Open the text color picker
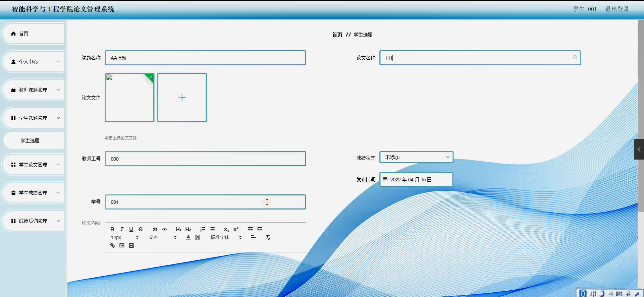Image resolution: width=644 pixels, height=297 pixels. 188,237
